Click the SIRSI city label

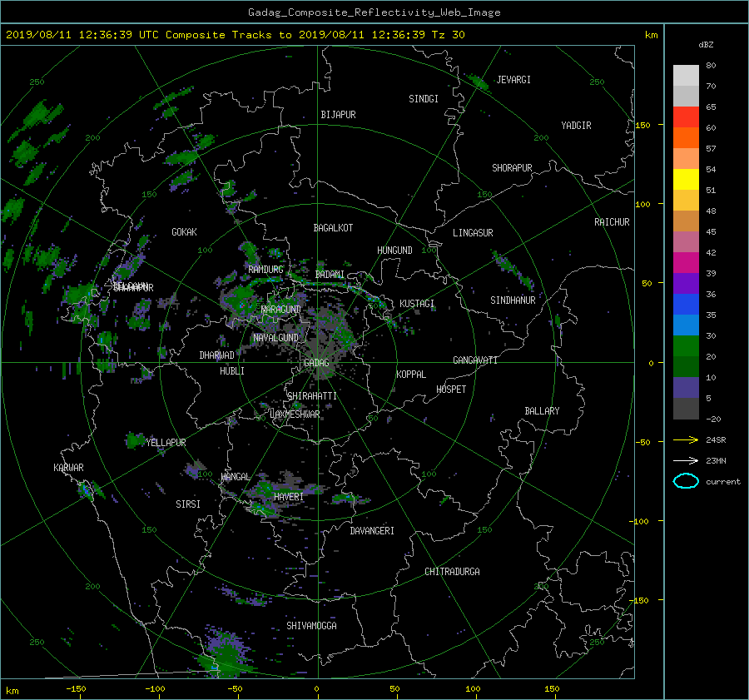coord(188,504)
